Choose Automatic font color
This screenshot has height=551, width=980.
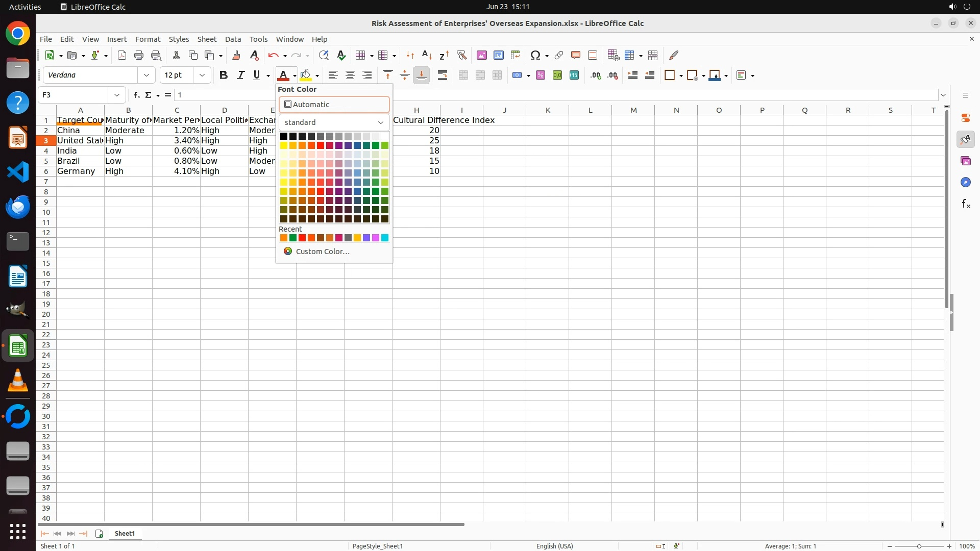point(334,105)
